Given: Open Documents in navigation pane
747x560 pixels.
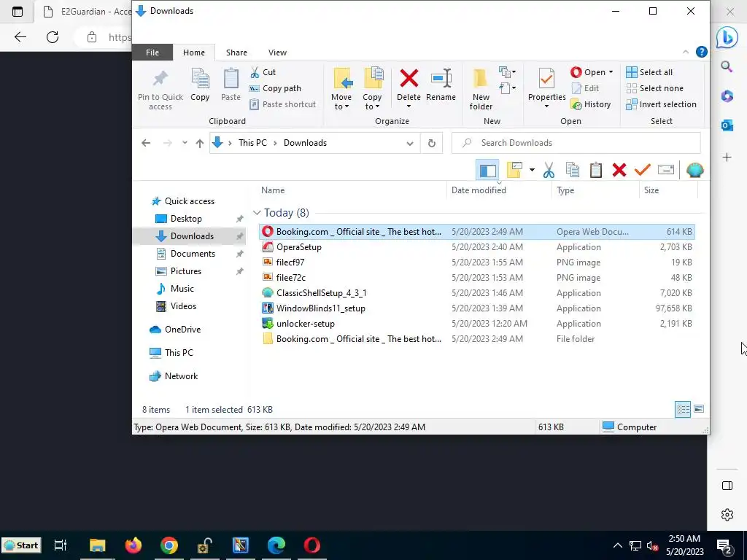Looking at the screenshot, I should click(x=193, y=254).
